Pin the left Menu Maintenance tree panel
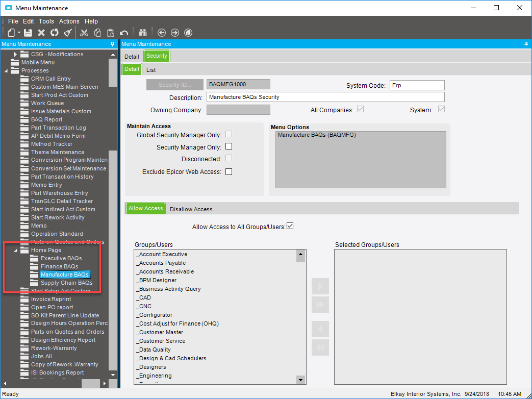Viewport: 532px width, 399px height. click(x=112, y=44)
